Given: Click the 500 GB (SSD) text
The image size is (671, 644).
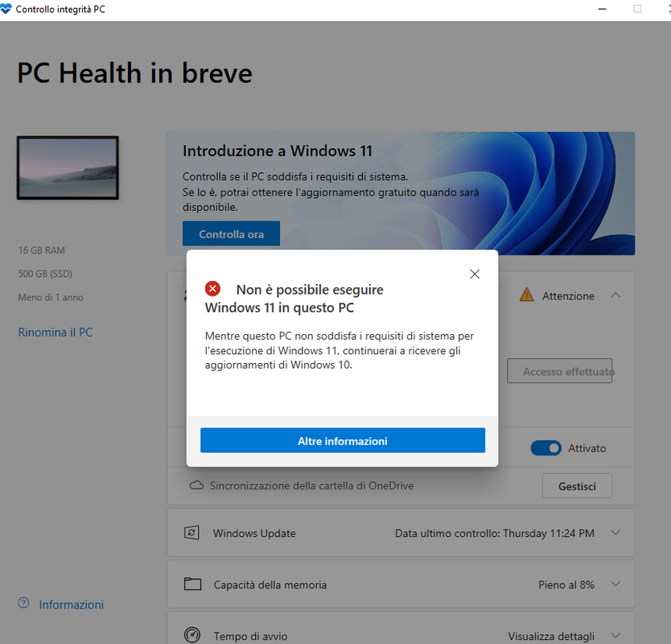Looking at the screenshot, I should (x=45, y=274).
